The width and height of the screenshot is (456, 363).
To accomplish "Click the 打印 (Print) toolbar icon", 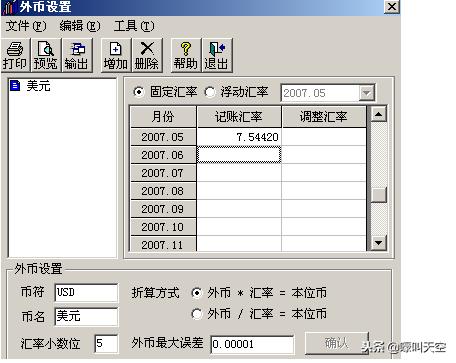I will pos(15,55).
